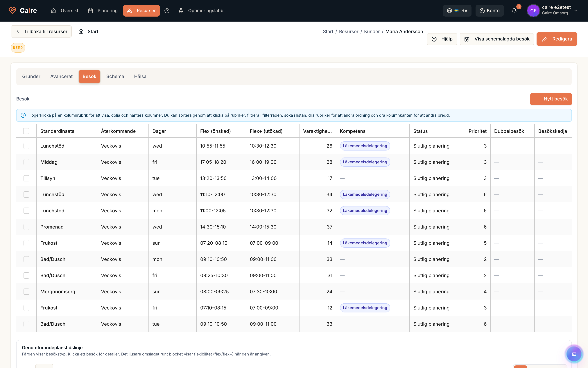Viewport: 588px width, 368px height.
Task: Sort by Flex+ (utökad) column header
Action: pos(266,131)
